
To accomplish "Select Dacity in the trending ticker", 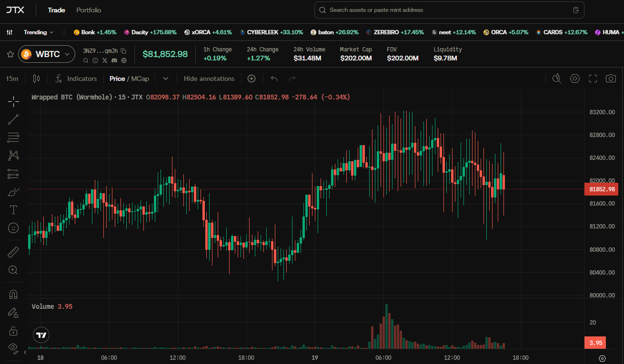I will click(x=150, y=32).
